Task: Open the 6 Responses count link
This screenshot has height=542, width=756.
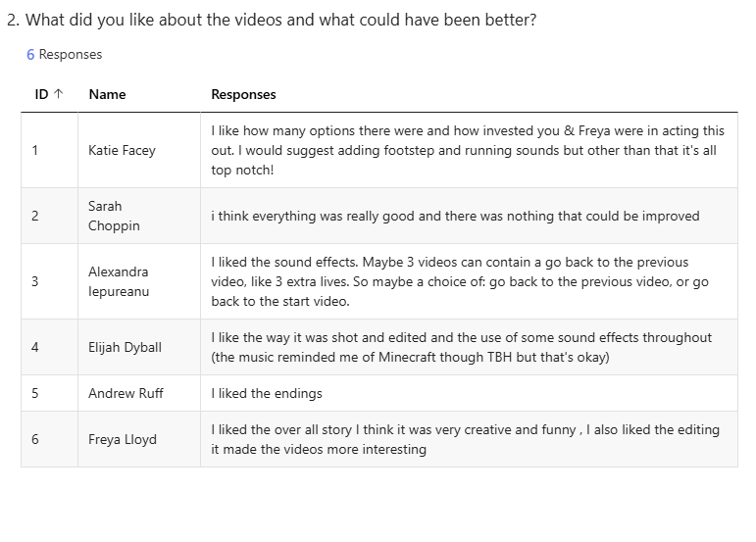Action: pyautogui.click(x=64, y=55)
